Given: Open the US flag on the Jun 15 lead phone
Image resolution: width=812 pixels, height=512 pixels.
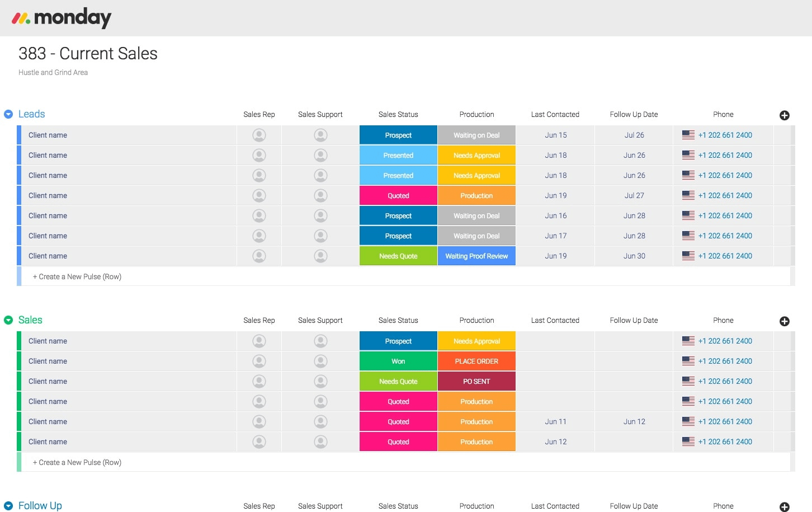Looking at the screenshot, I should [x=688, y=135].
